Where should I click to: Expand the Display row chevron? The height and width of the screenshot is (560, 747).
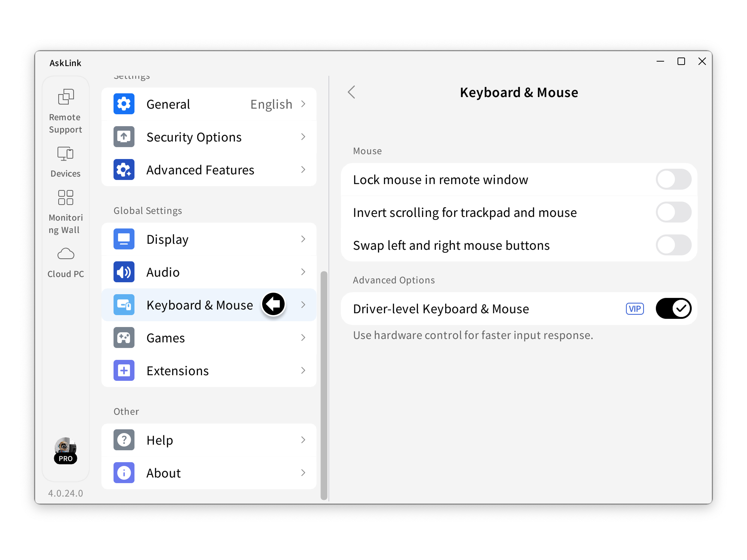(303, 239)
